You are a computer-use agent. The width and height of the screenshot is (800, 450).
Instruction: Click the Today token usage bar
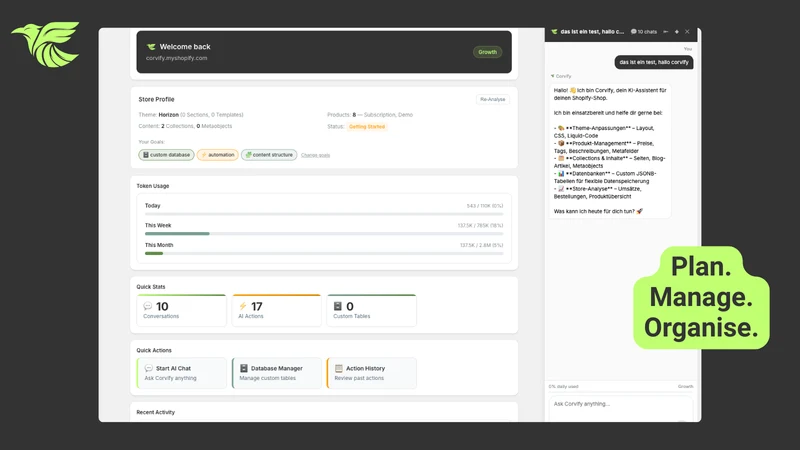point(324,214)
